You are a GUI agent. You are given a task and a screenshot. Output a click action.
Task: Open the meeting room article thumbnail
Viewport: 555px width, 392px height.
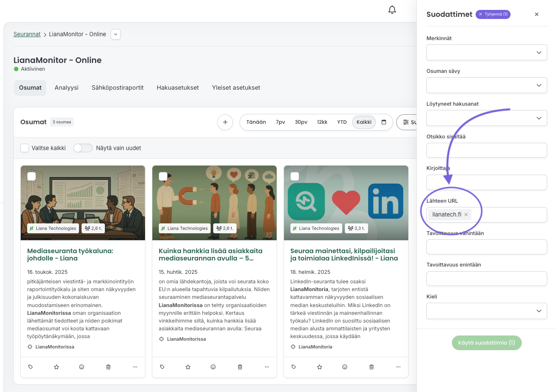83,203
